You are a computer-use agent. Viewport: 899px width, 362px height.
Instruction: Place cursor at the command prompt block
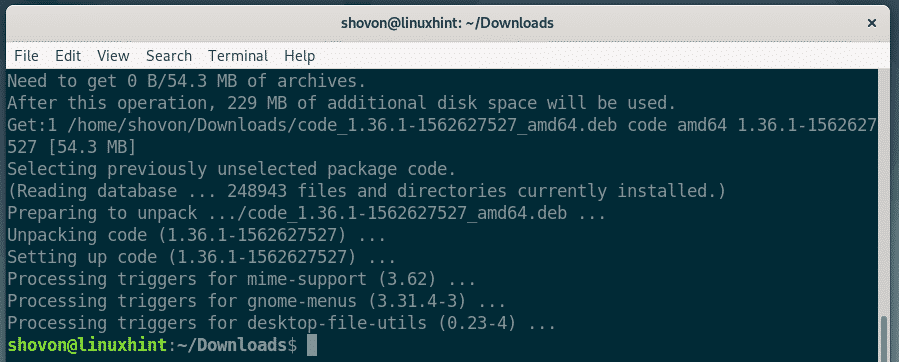pos(312,345)
